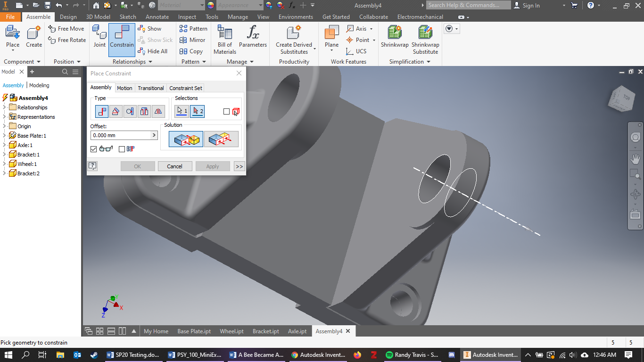The height and width of the screenshot is (362, 644).
Task: Click the ViewCube in the viewport
Action: click(622, 98)
